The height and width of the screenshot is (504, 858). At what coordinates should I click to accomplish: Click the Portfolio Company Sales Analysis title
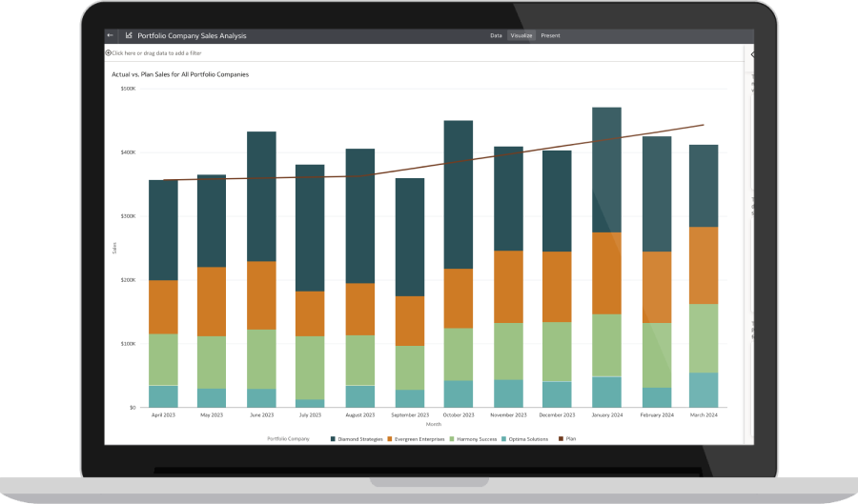(192, 35)
